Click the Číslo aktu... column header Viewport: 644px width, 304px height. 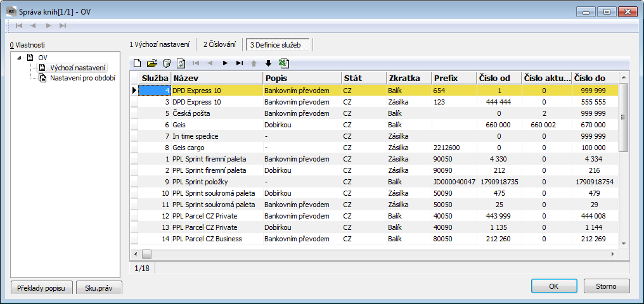[x=547, y=77]
